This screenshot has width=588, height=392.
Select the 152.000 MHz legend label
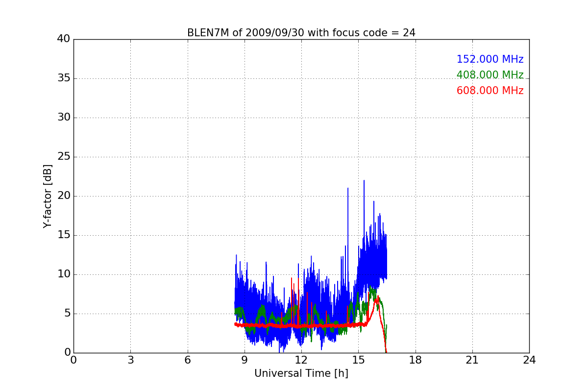(x=490, y=59)
